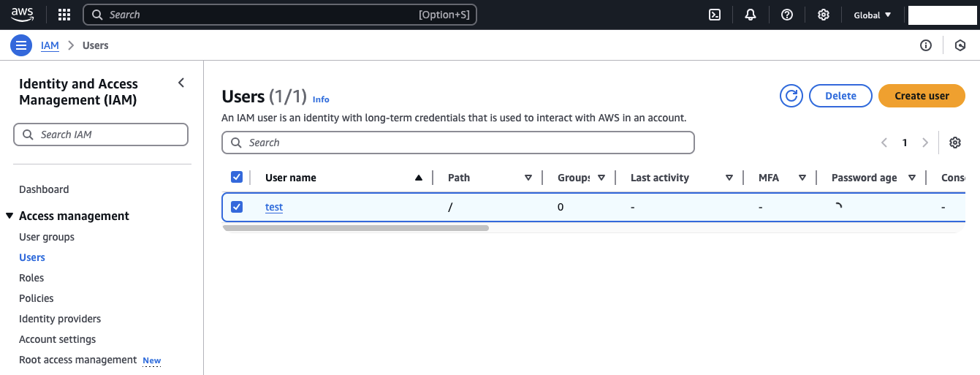Open table preferences gear icon
This screenshot has width=980, height=375.
(954, 143)
